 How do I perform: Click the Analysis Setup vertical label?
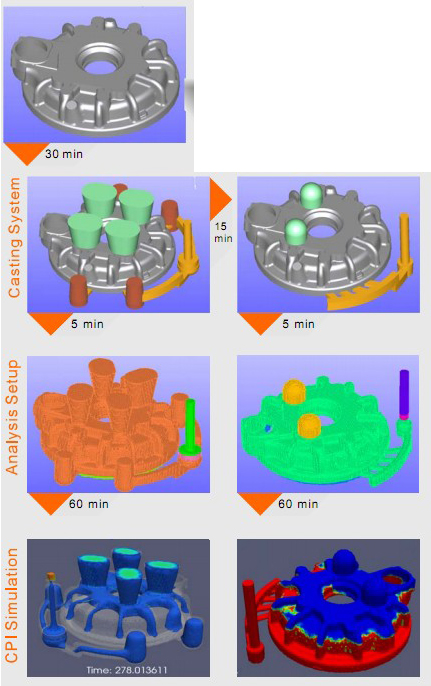point(13,417)
